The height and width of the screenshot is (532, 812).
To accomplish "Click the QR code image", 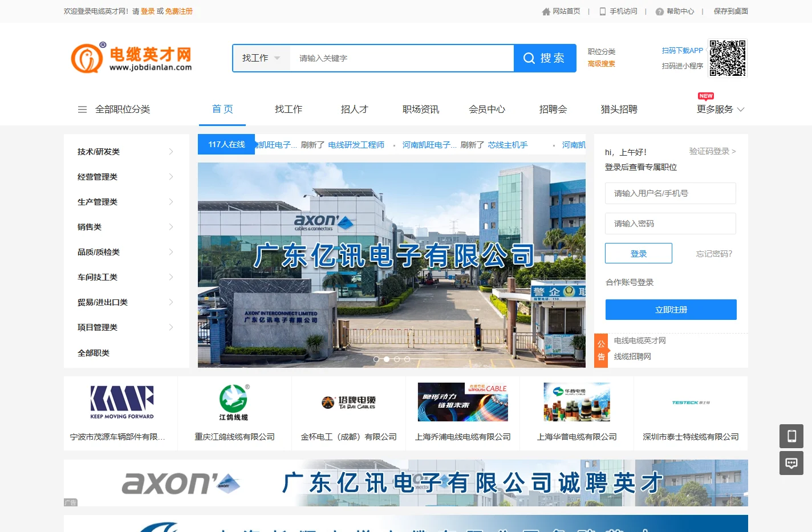I will [728, 58].
